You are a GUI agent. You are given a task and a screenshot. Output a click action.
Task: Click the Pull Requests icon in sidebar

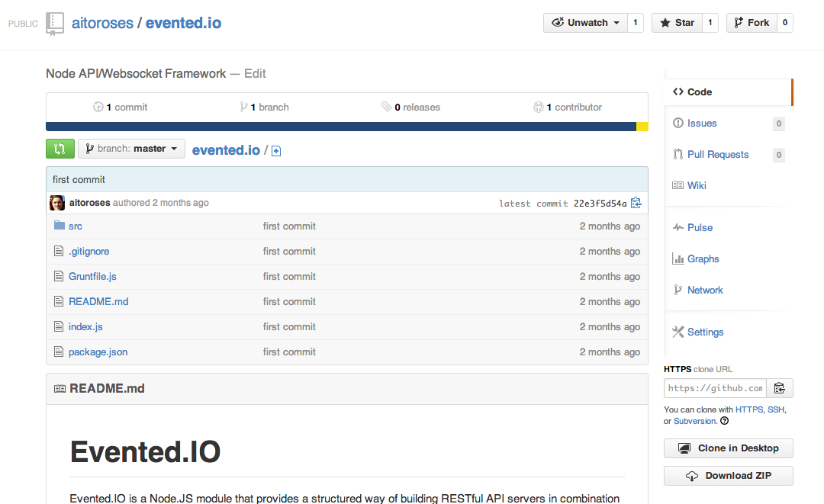678,154
